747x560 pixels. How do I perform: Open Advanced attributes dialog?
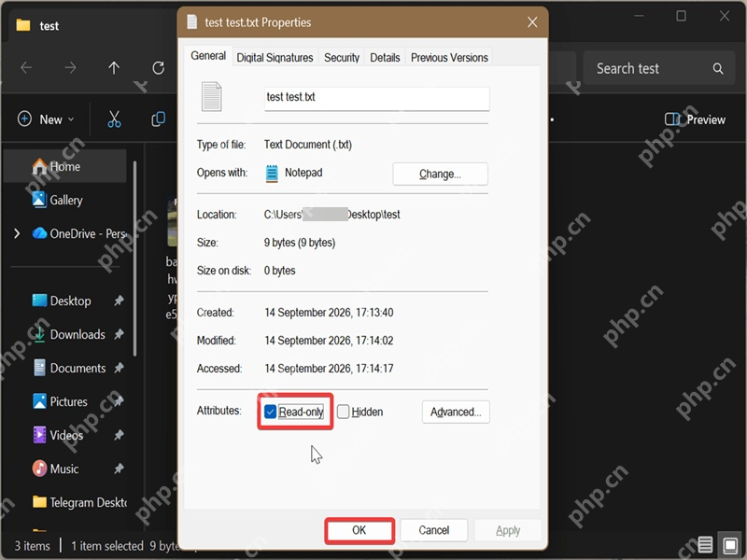point(456,412)
